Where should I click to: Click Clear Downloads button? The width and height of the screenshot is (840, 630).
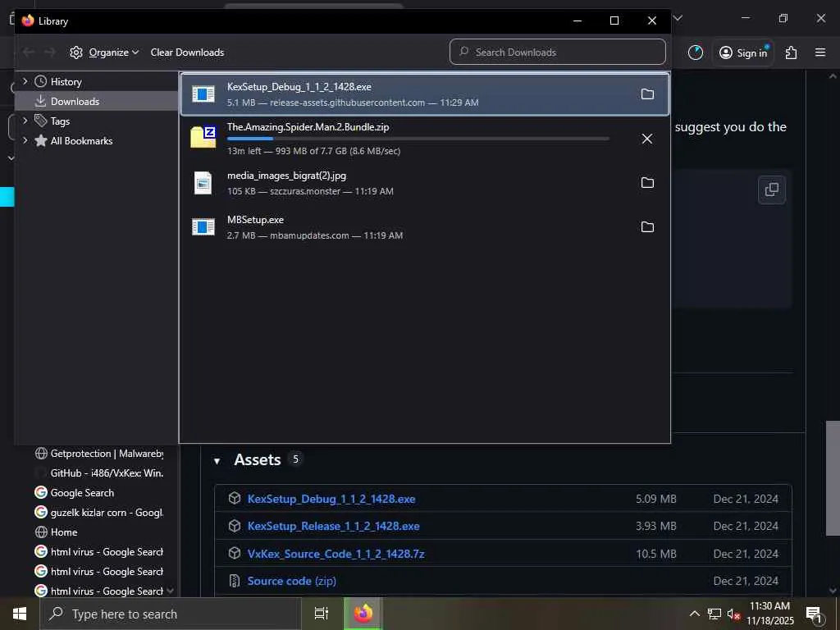tap(187, 52)
